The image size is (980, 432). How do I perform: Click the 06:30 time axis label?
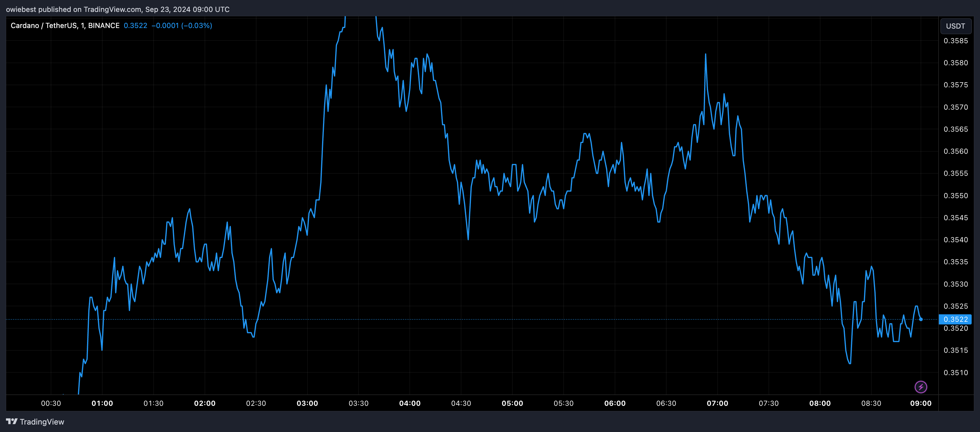point(666,403)
